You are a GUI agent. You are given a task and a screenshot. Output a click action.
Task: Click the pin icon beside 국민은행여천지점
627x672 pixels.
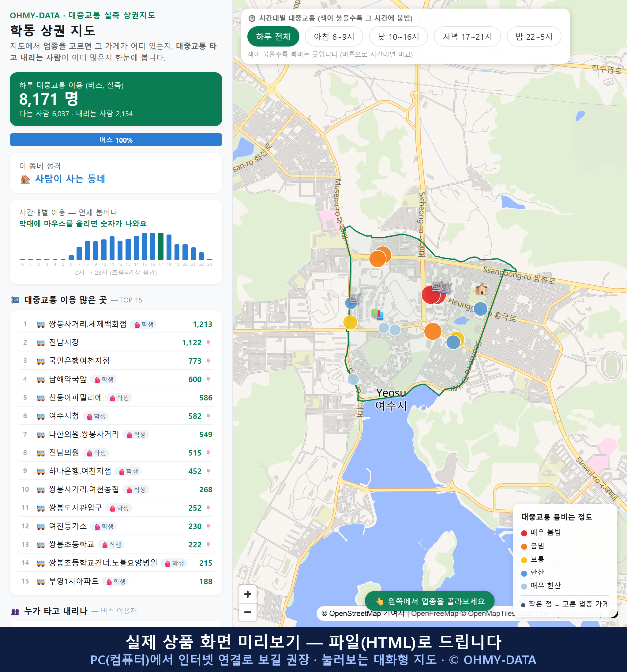click(x=208, y=361)
